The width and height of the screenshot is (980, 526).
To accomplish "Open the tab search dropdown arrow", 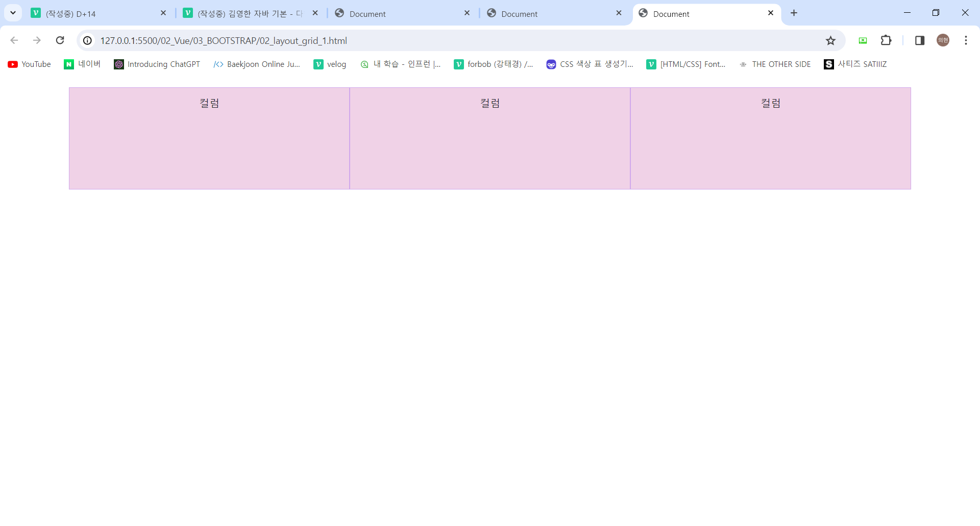I will pyautogui.click(x=13, y=13).
